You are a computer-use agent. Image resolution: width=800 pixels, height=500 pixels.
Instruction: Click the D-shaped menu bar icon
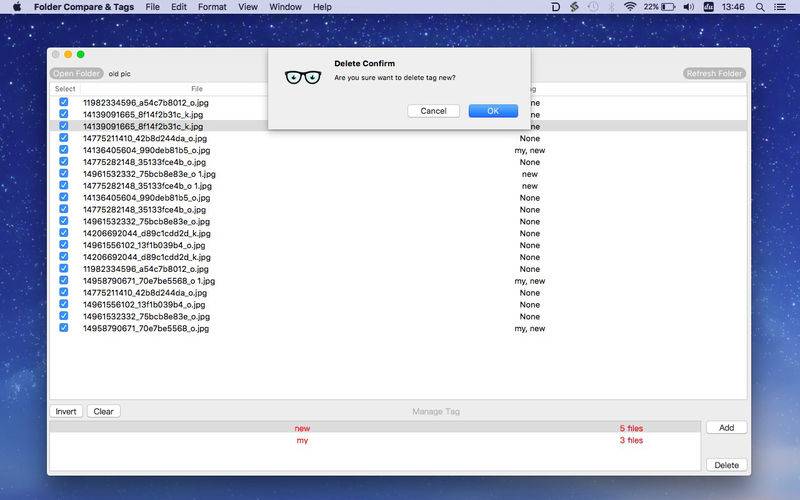pos(556,7)
